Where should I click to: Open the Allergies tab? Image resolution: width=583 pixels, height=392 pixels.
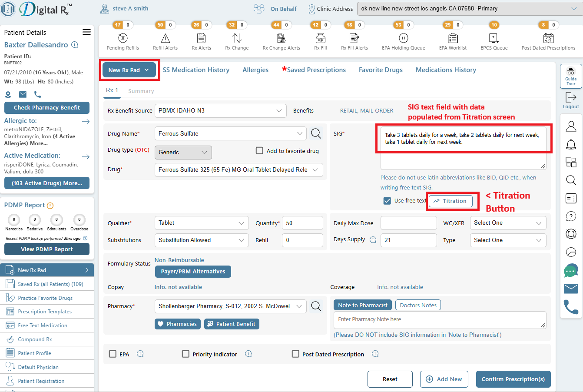255,70
